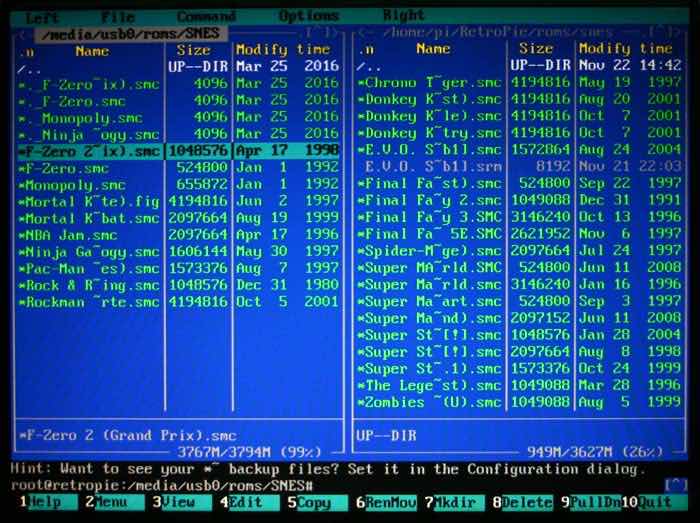Select the Rockman ~rte.smc file

point(179,302)
